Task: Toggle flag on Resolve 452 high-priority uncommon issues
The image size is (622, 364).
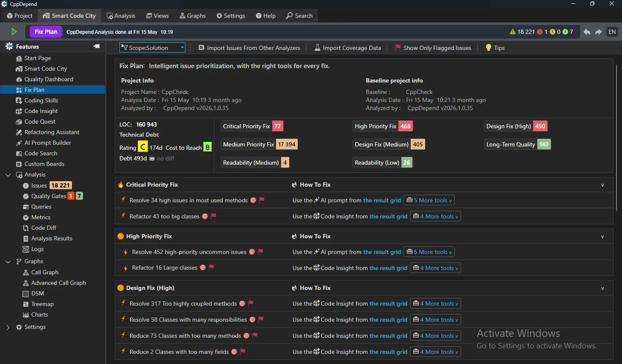Action: 260,251
